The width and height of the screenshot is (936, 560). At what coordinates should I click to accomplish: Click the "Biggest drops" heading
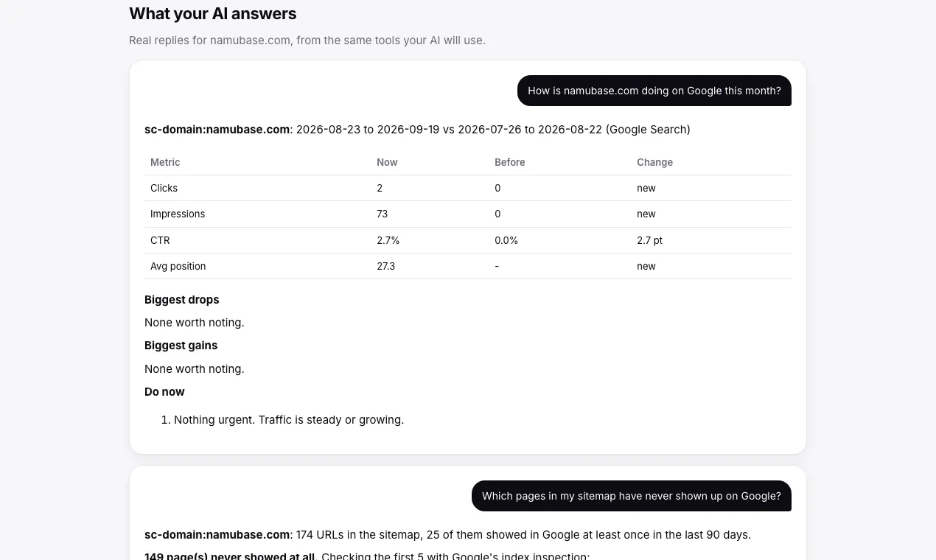coord(181,299)
